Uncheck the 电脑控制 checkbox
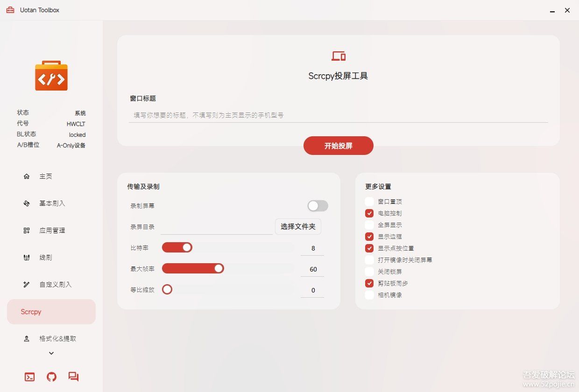This screenshot has width=579, height=392. point(369,213)
